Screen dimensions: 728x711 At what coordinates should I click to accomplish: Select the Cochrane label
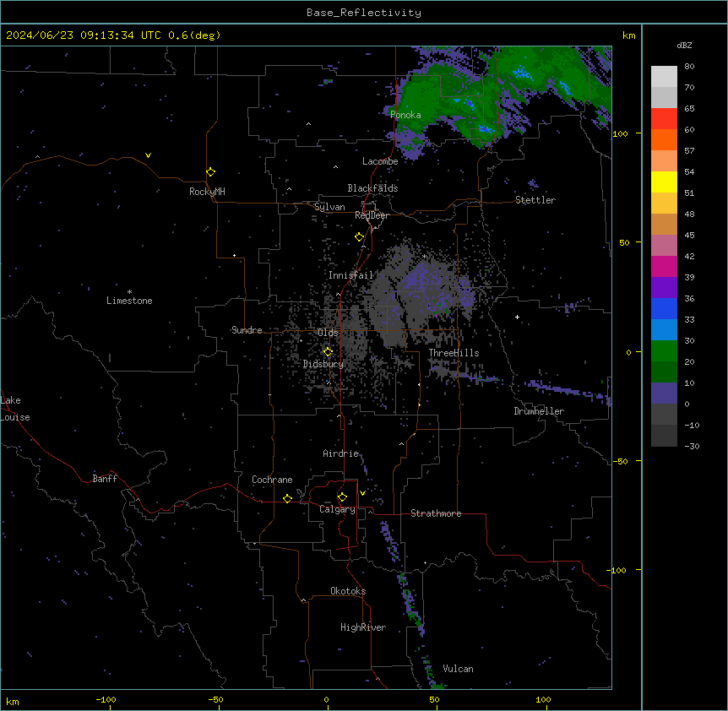[272, 480]
